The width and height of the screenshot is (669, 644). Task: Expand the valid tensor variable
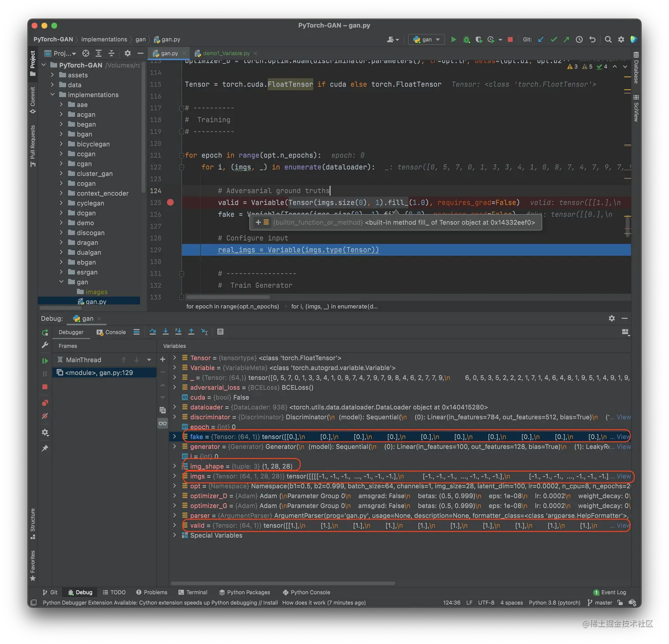[x=175, y=525]
